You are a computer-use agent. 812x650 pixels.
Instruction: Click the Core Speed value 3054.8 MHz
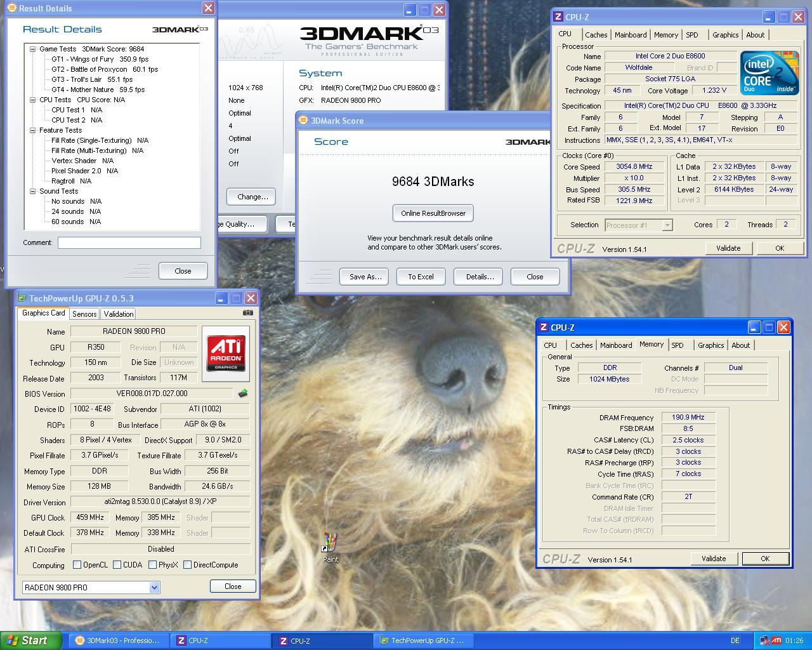coord(634,166)
